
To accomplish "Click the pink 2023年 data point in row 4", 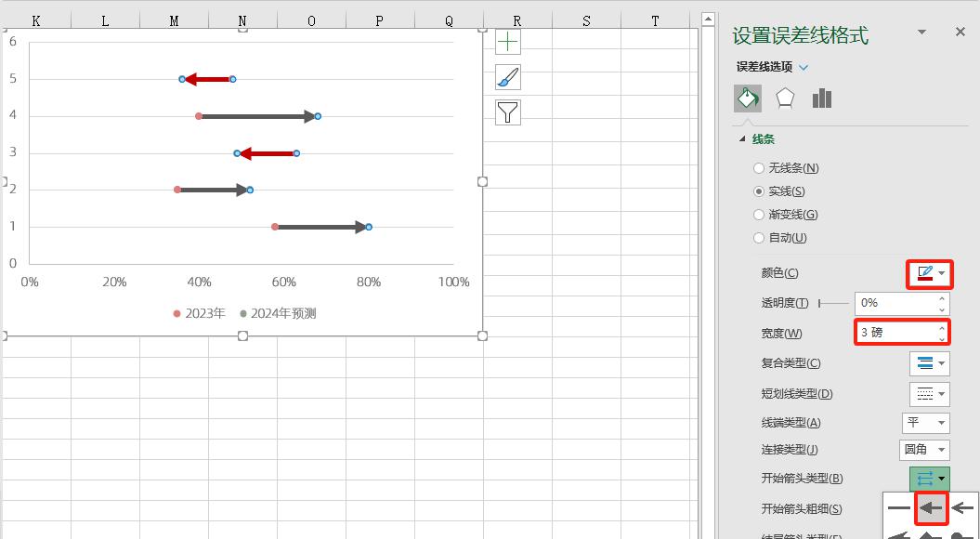I will [199, 116].
